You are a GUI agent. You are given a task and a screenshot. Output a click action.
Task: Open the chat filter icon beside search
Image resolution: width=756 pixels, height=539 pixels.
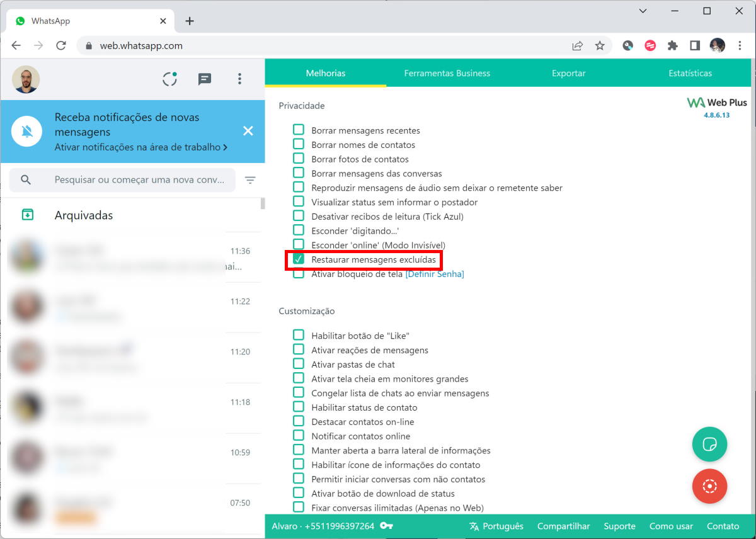point(250,180)
